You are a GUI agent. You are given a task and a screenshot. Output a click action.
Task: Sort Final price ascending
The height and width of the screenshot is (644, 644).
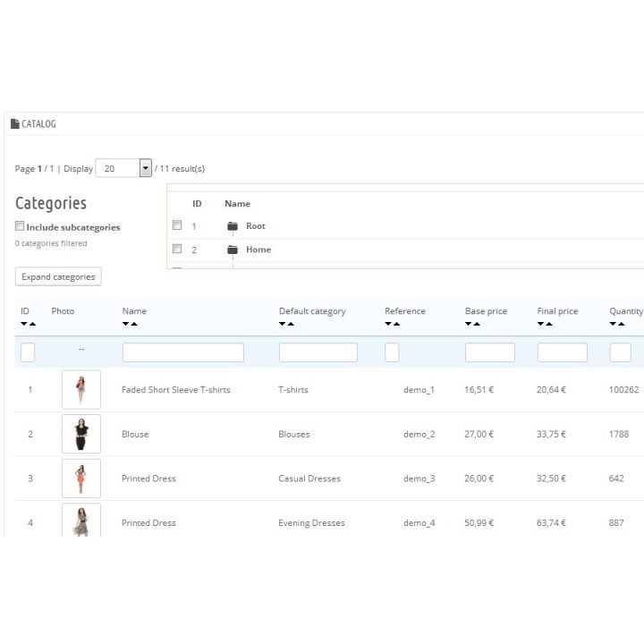[x=549, y=324]
